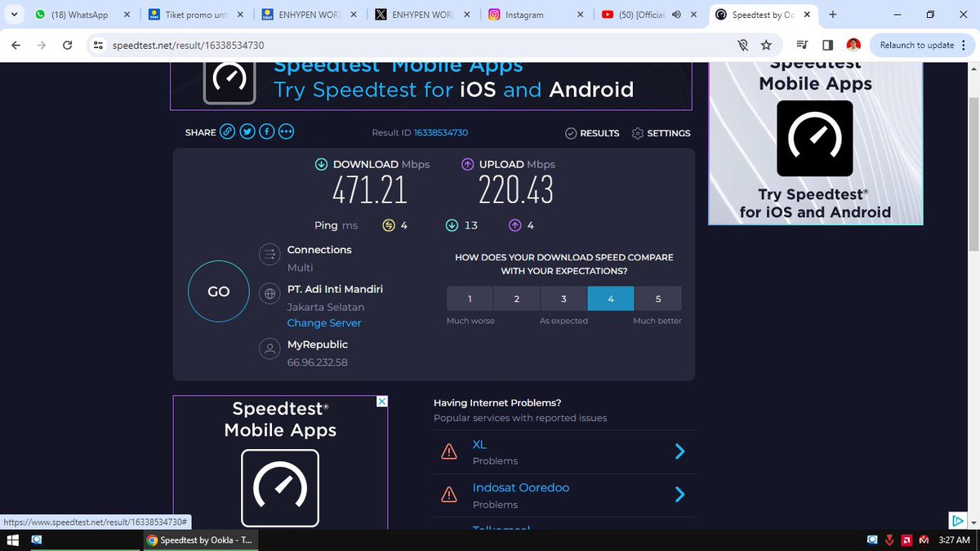Click the tracking protection eye icon in the address bar
The height and width of the screenshot is (551, 980).
[x=742, y=45]
